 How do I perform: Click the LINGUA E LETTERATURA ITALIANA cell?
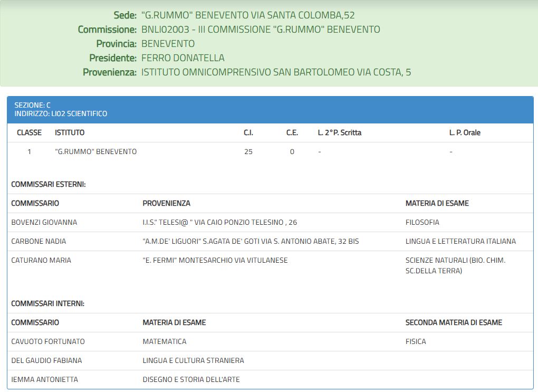click(x=460, y=241)
